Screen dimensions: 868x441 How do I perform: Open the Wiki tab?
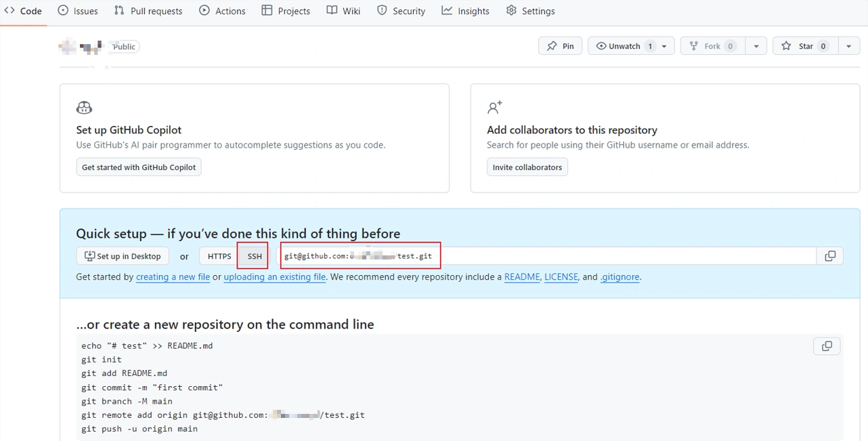(343, 11)
